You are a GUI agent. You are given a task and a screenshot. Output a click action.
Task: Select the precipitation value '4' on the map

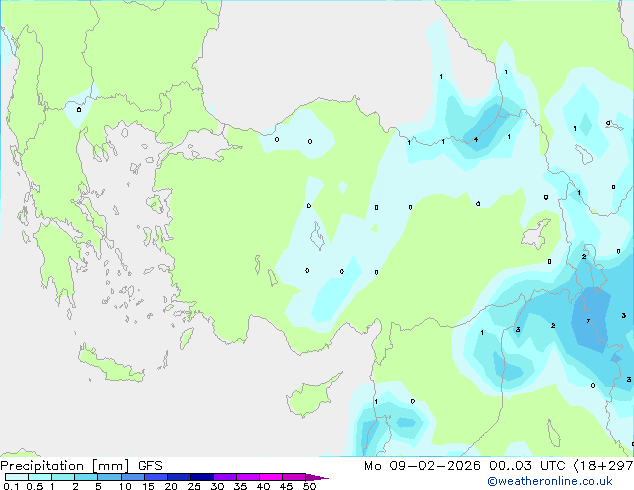(476, 139)
